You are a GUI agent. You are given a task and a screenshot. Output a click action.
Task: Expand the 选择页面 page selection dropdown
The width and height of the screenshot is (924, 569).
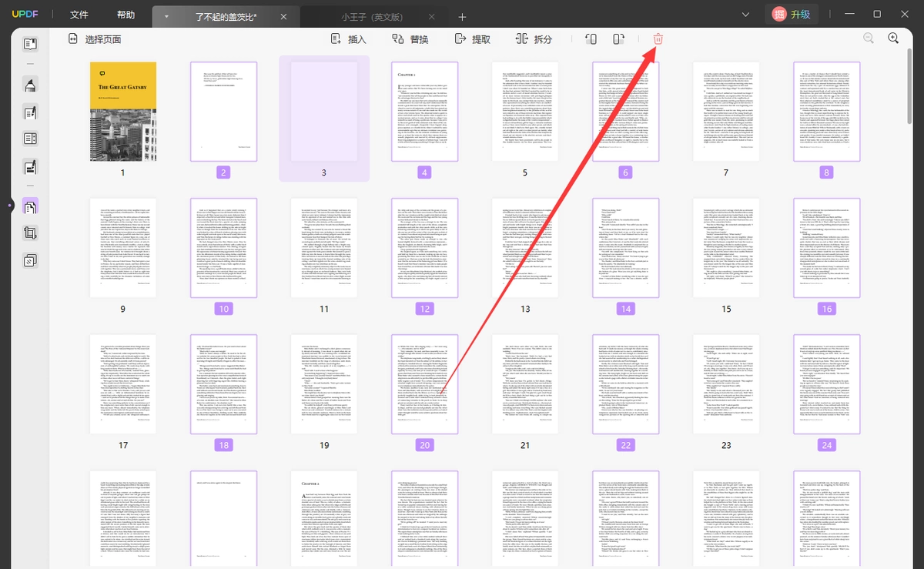tap(94, 39)
